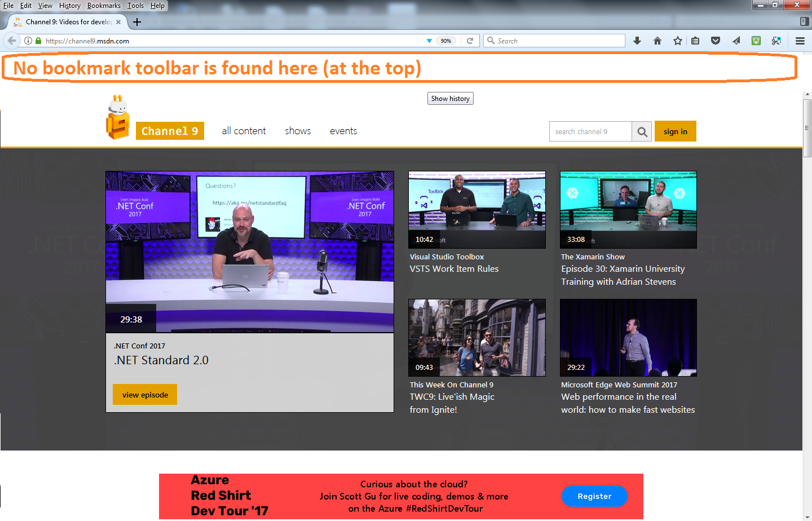This screenshot has width=812, height=521.
Task: Open the View menu
Action: point(45,6)
